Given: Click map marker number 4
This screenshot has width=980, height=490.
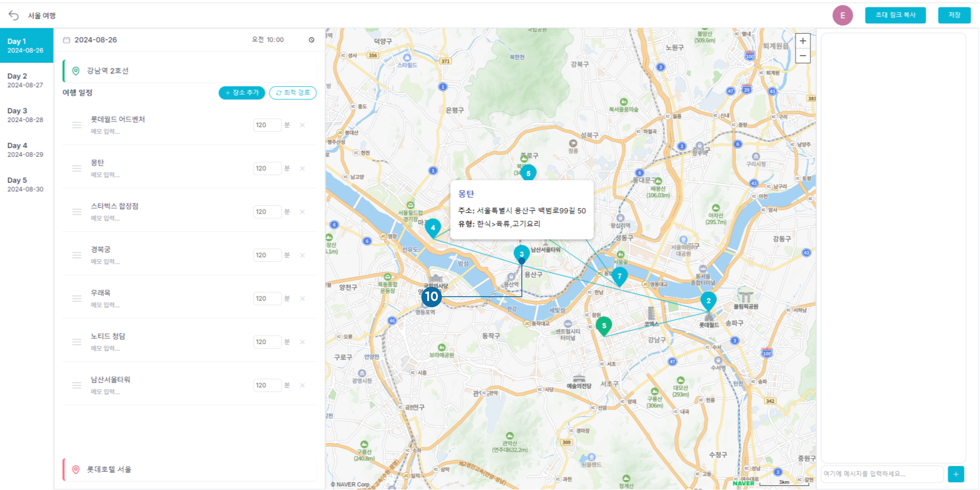Looking at the screenshot, I should pyautogui.click(x=433, y=228).
